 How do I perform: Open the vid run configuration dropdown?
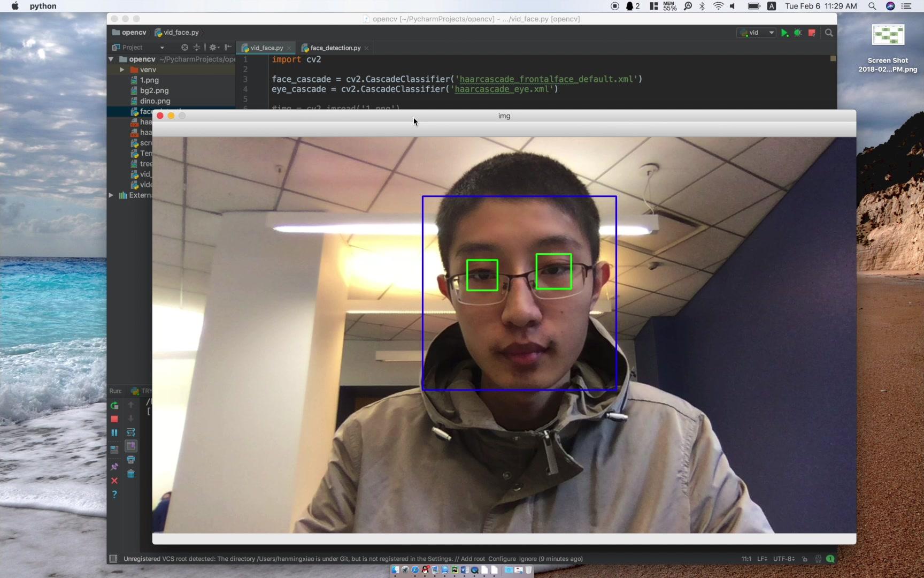pos(756,33)
